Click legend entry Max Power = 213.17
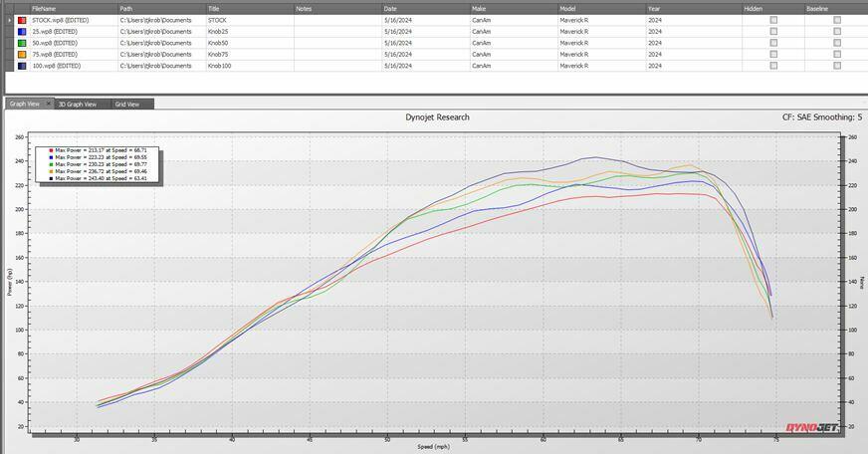Screen dimensions: 868x454 coord(98,150)
